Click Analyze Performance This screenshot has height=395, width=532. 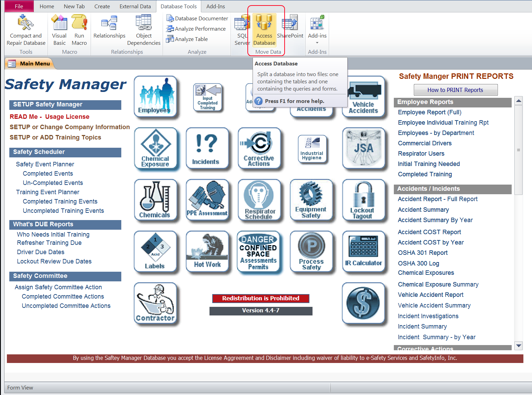pos(196,29)
